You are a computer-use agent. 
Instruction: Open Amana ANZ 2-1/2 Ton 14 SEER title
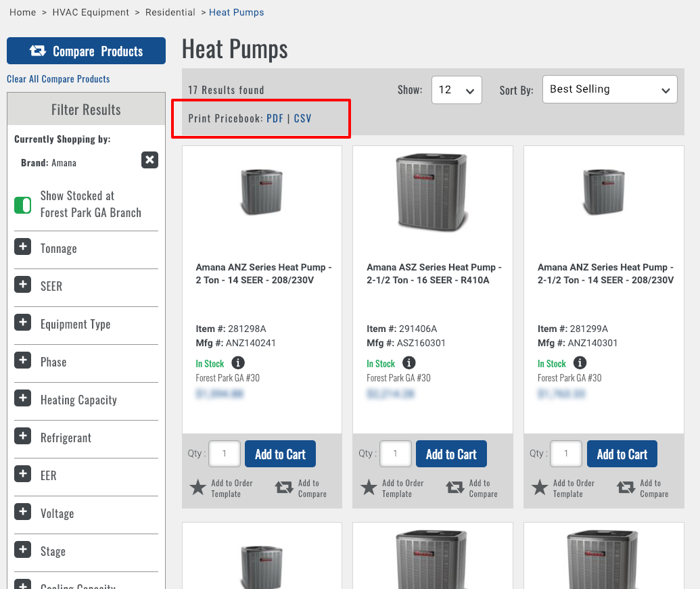click(x=605, y=273)
